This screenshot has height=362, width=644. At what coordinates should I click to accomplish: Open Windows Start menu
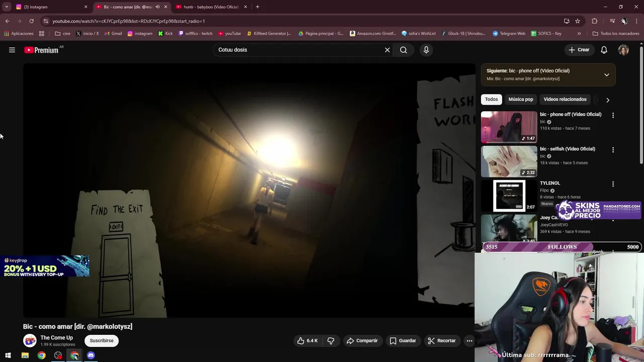tap(8, 355)
